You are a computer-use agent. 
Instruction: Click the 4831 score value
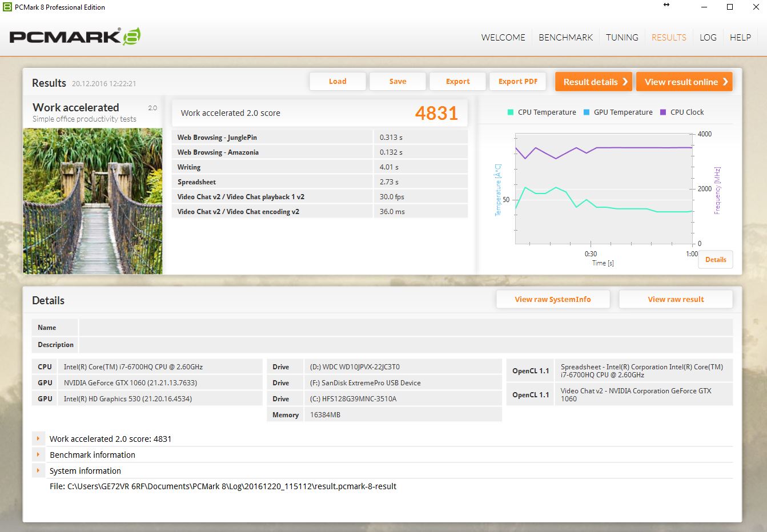pyautogui.click(x=436, y=113)
